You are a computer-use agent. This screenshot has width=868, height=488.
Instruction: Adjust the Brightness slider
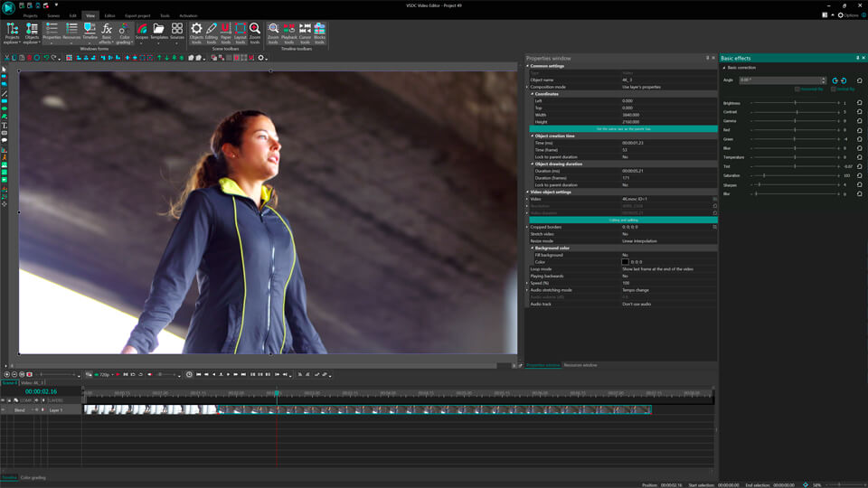tap(795, 103)
